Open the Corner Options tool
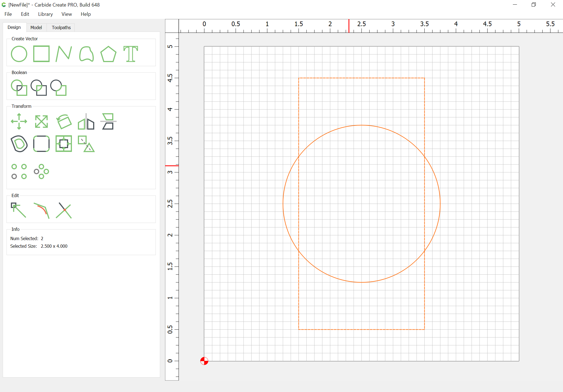This screenshot has width=563, height=392. click(x=41, y=144)
